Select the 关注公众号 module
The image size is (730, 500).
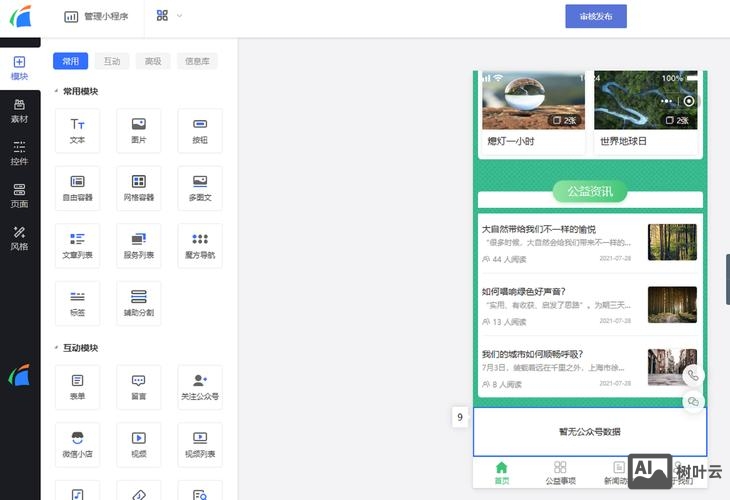click(x=200, y=387)
